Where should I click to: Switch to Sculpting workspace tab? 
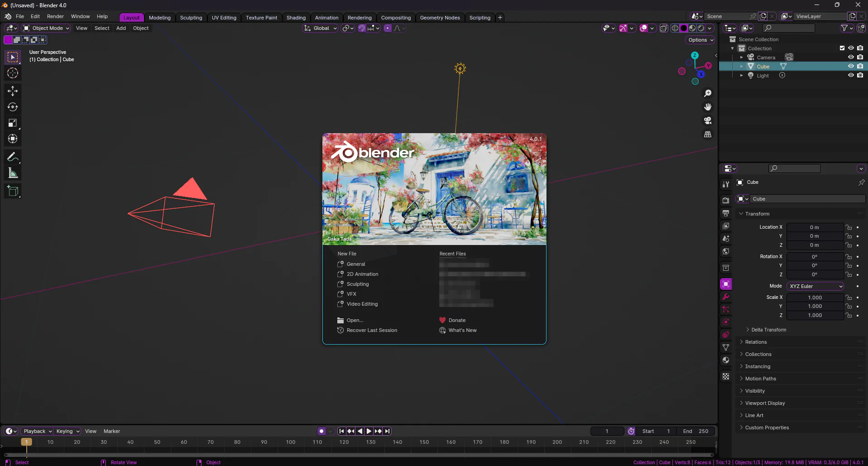pos(191,18)
